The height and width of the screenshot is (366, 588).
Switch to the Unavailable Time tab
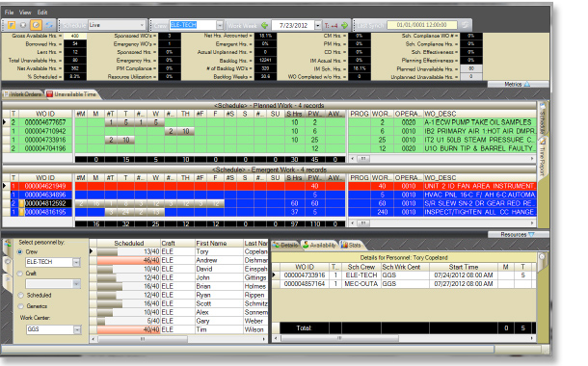[72, 94]
